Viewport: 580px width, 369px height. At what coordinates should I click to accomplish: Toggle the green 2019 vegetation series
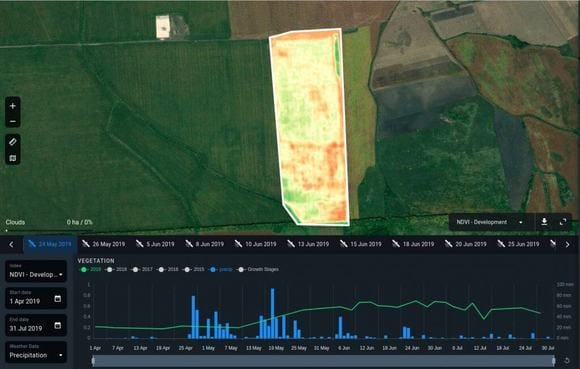tap(90, 270)
